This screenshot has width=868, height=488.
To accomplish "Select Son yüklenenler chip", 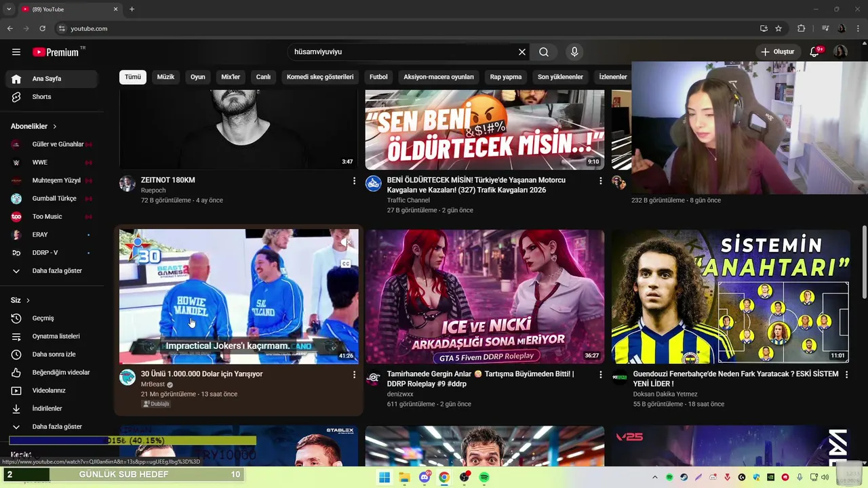I will tap(560, 77).
